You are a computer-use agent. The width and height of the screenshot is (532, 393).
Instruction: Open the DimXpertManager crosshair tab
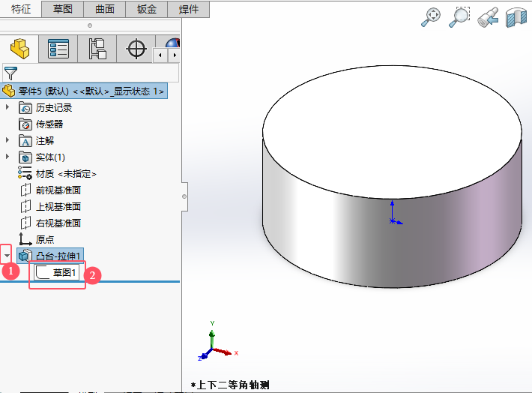(136, 49)
